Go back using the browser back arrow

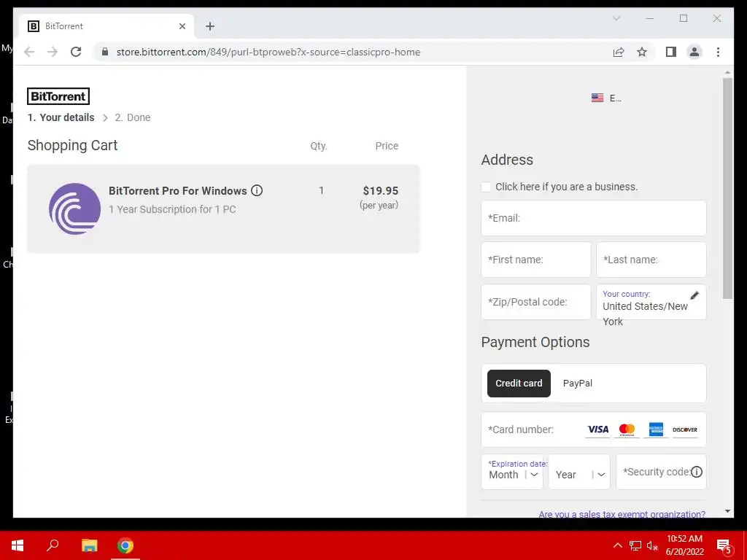tap(29, 52)
